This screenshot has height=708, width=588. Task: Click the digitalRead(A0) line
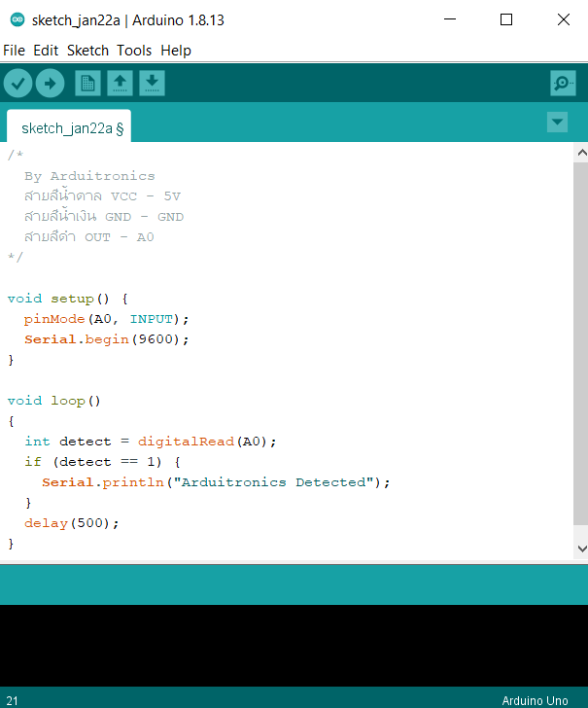[x=150, y=442]
